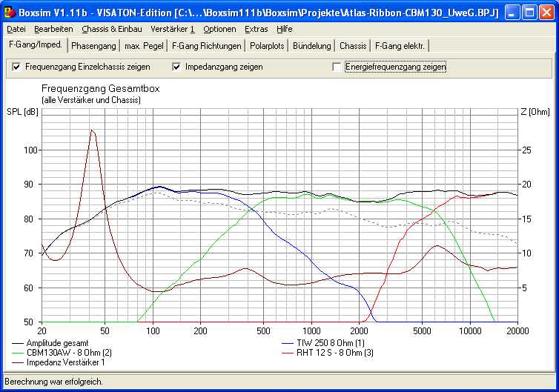
Task: Maximize the Boxsim window
Action: 529,13
